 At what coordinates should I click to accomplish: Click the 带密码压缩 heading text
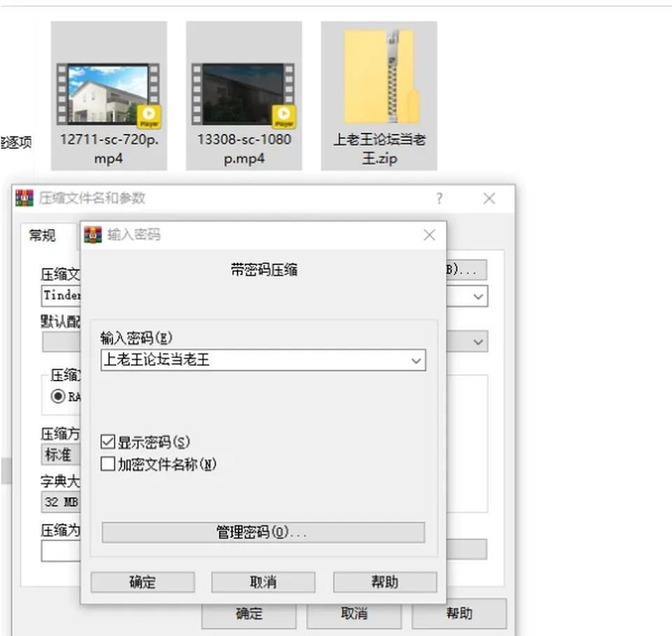point(264,270)
